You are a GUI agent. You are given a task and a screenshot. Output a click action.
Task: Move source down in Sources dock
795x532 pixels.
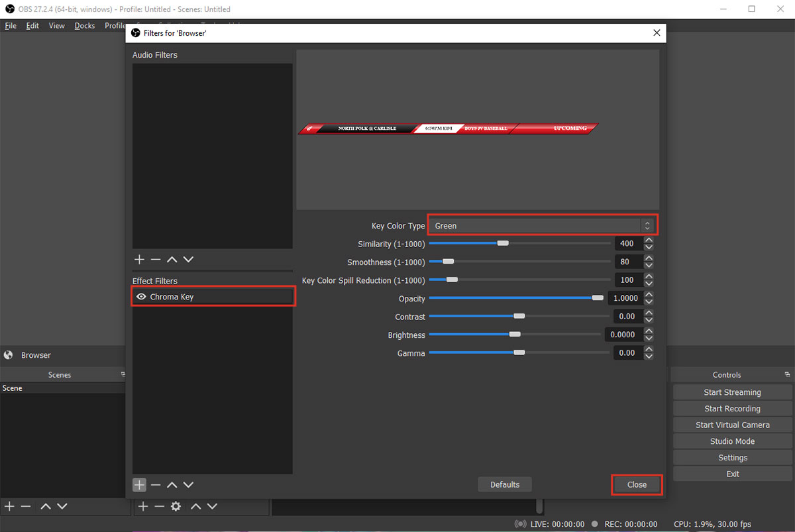[x=212, y=506]
